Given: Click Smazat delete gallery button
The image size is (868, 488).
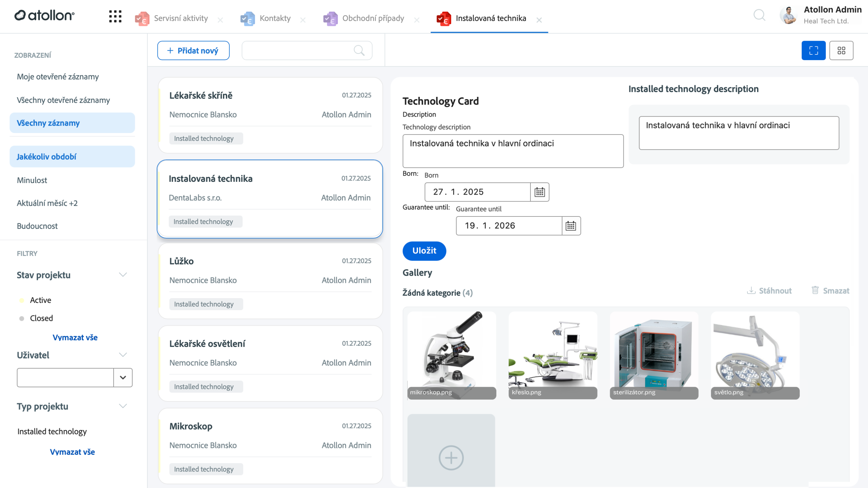Looking at the screenshot, I should (830, 291).
